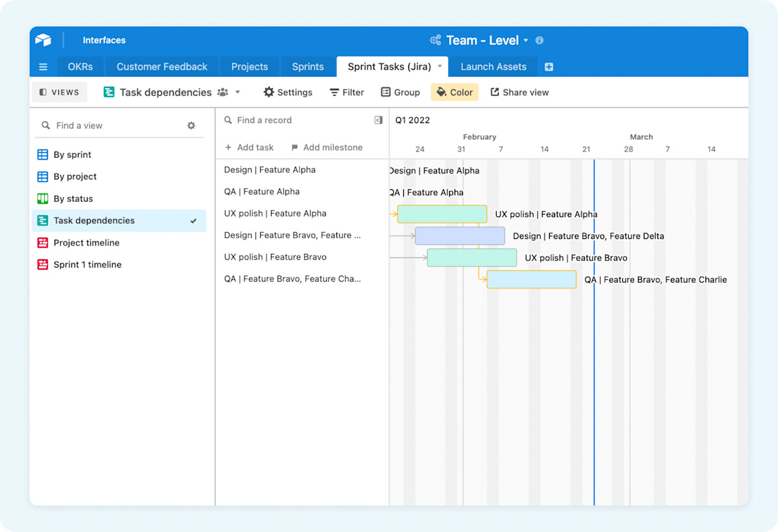Open the Sprint Tasks (Jira) tab dropdown

click(440, 66)
